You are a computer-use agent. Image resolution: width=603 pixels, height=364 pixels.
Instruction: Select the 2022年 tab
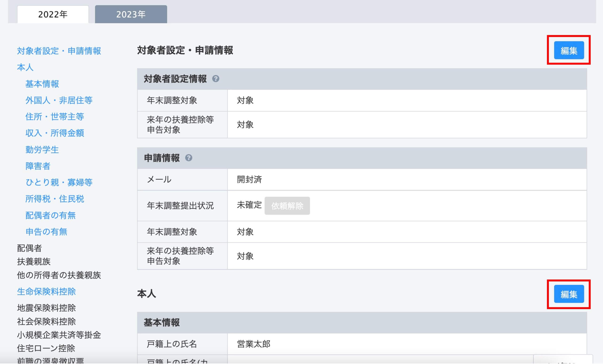point(53,14)
